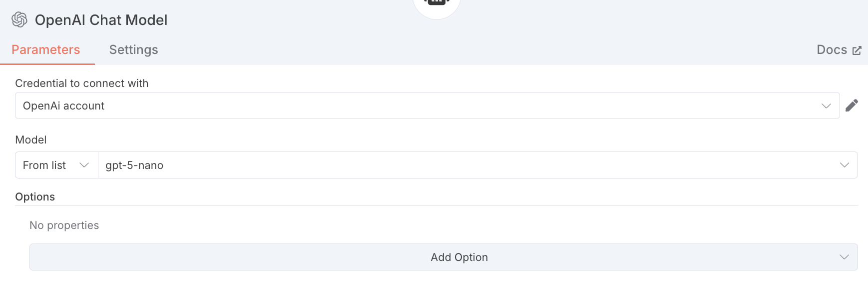This screenshot has width=868, height=300.
Task: Click the Credential to connect with label
Action: click(82, 83)
